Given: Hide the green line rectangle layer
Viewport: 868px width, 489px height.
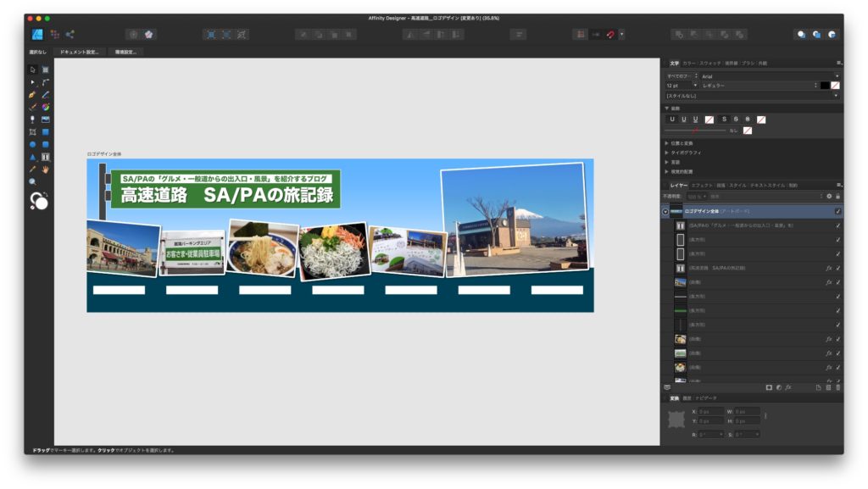Looking at the screenshot, I should pos(837,311).
